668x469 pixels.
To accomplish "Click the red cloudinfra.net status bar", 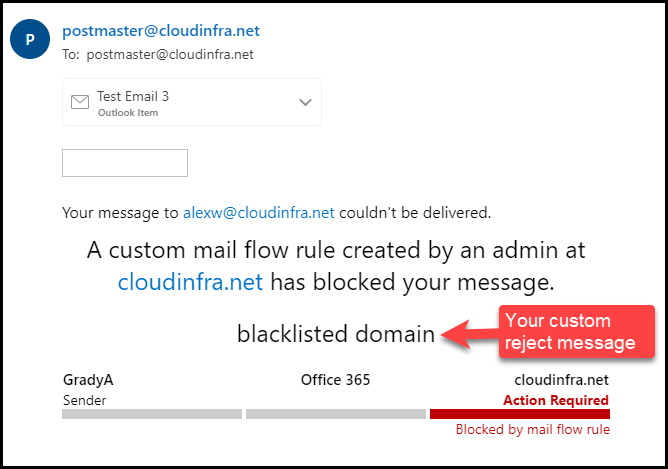I will pyautogui.click(x=520, y=414).
